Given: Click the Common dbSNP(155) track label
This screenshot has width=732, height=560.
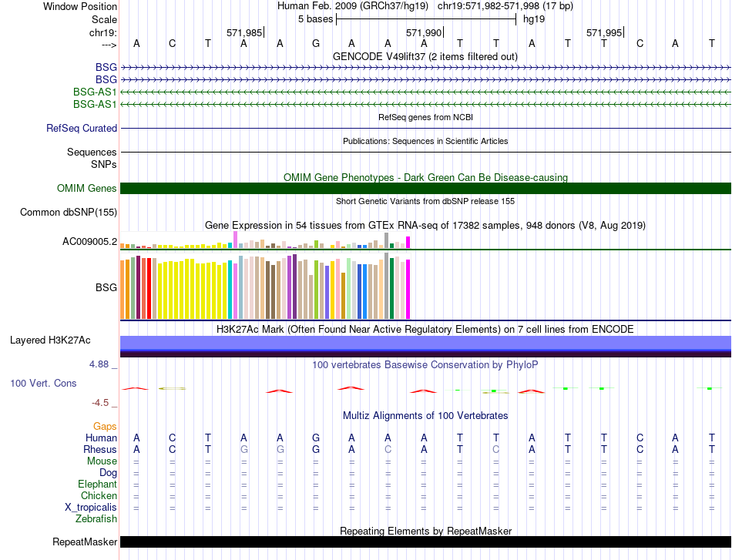Looking at the screenshot, I should tap(68, 213).
